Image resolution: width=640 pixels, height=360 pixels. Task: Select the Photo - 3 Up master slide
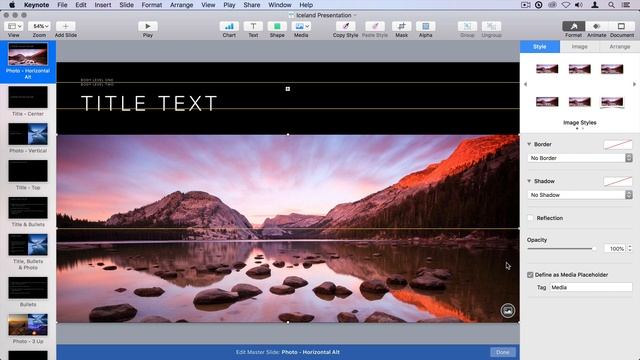tap(28, 324)
